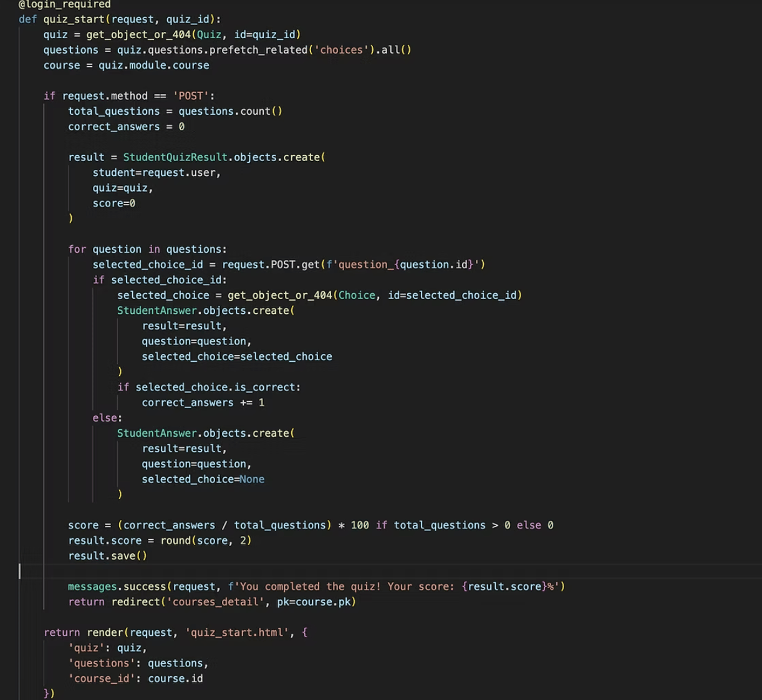Viewport: 762px width, 700px height.
Task: Click the student=request.user argument
Action: pyautogui.click(x=156, y=173)
